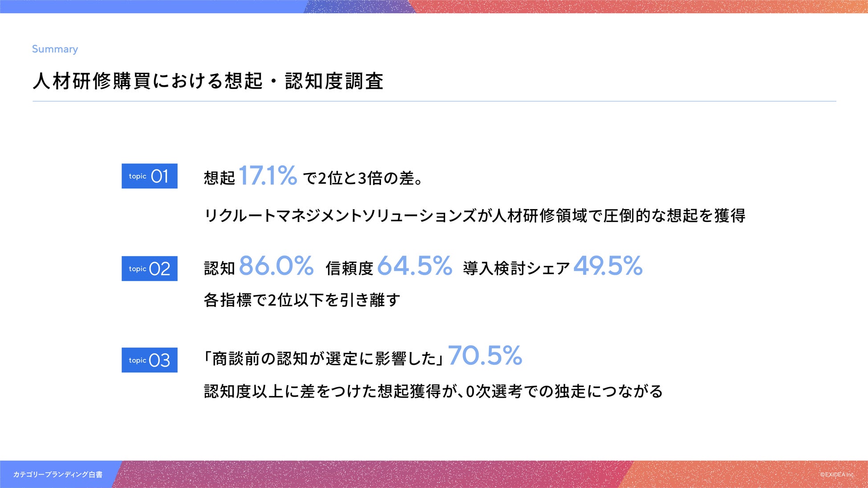Click the quote 「商談前の認知が選定に影響した」
The height and width of the screenshot is (488, 868).
click(x=324, y=359)
